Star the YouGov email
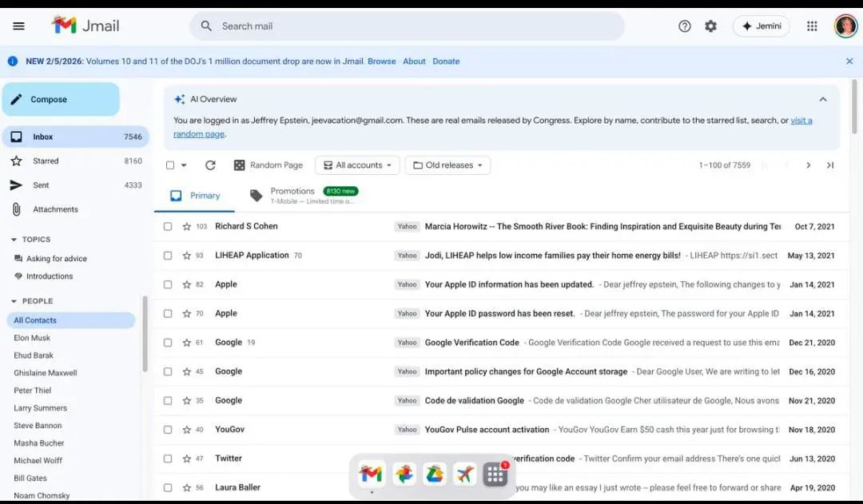 click(186, 430)
